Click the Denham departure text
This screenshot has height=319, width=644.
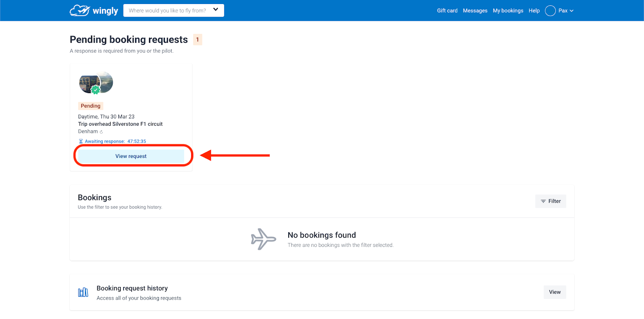(88, 132)
